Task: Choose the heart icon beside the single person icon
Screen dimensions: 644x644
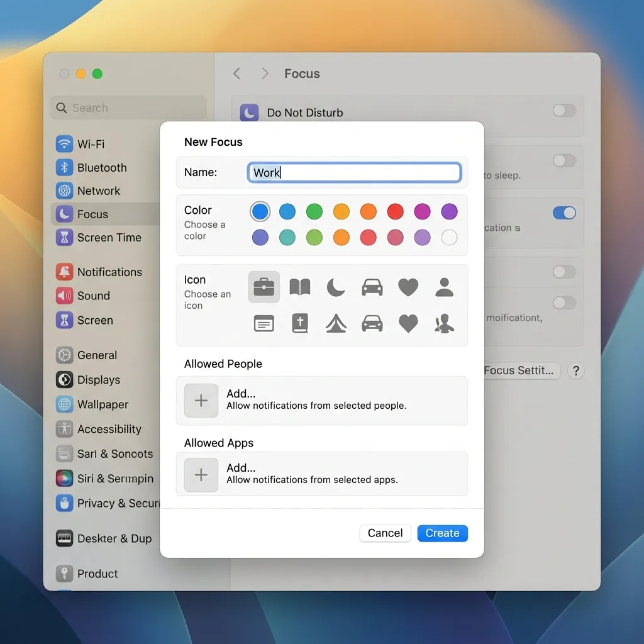Action: [408, 287]
